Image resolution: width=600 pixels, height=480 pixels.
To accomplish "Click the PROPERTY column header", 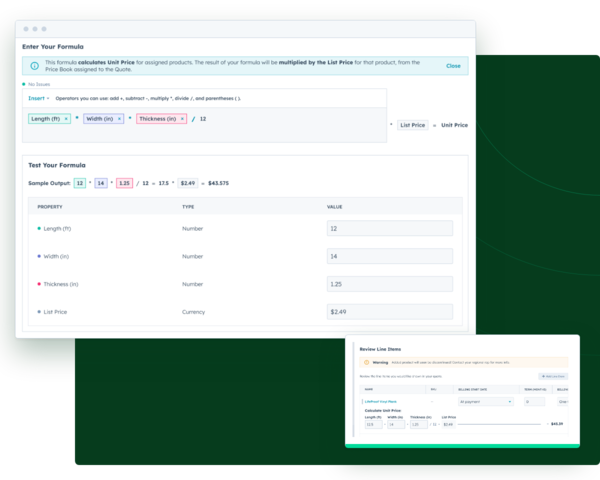I will 50,207.
